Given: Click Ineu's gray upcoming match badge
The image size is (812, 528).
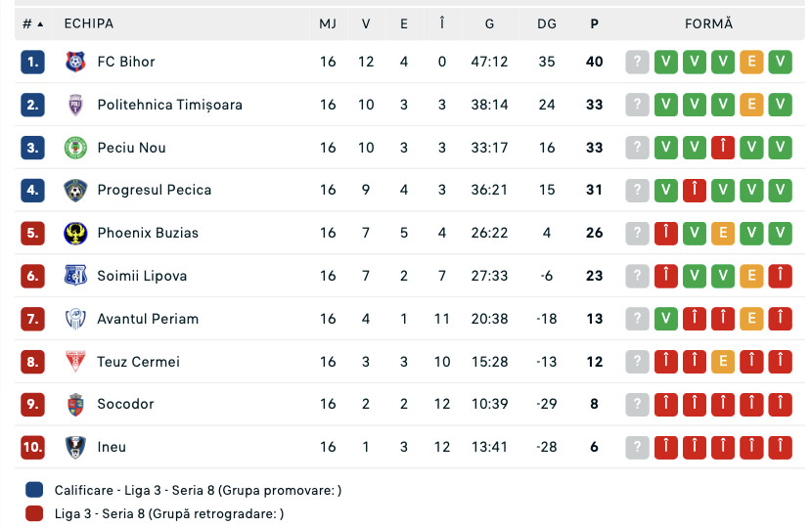Looking at the screenshot, I should tap(637, 447).
